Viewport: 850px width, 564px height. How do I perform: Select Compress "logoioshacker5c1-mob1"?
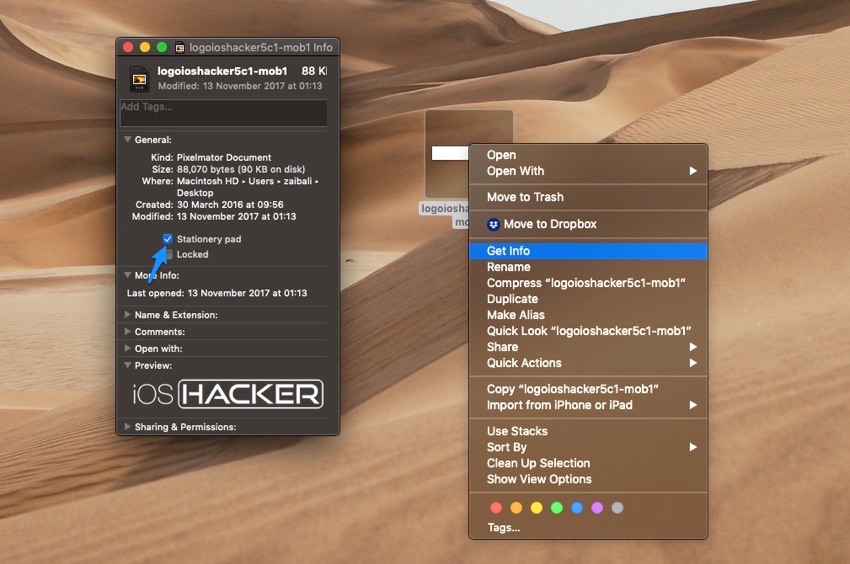click(x=588, y=283)
